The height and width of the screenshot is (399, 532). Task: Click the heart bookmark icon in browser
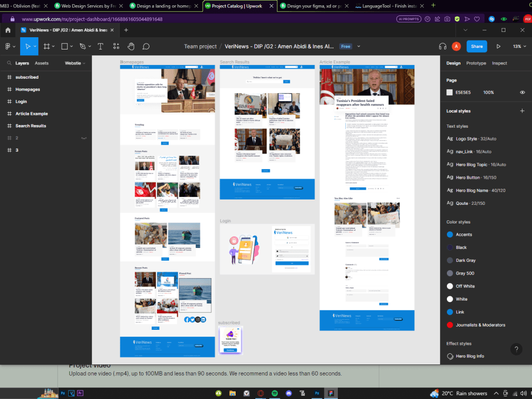(477, 19)
